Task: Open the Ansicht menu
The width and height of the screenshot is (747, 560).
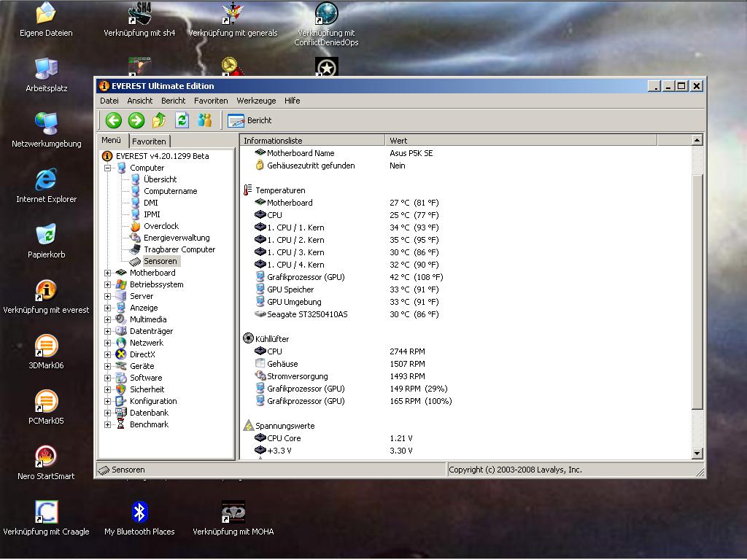Action: (139, 101)
